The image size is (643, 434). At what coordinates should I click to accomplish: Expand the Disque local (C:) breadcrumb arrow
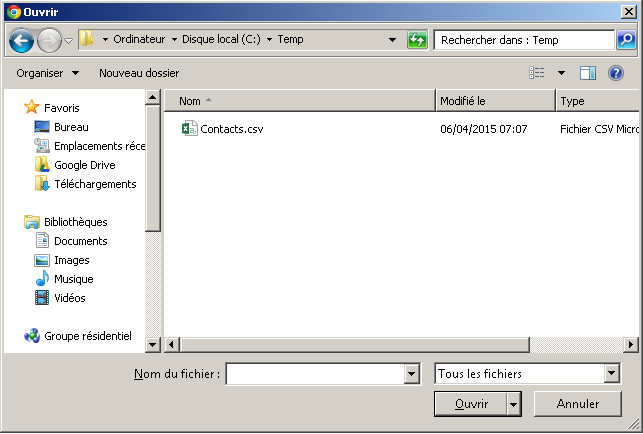(174, 40)
